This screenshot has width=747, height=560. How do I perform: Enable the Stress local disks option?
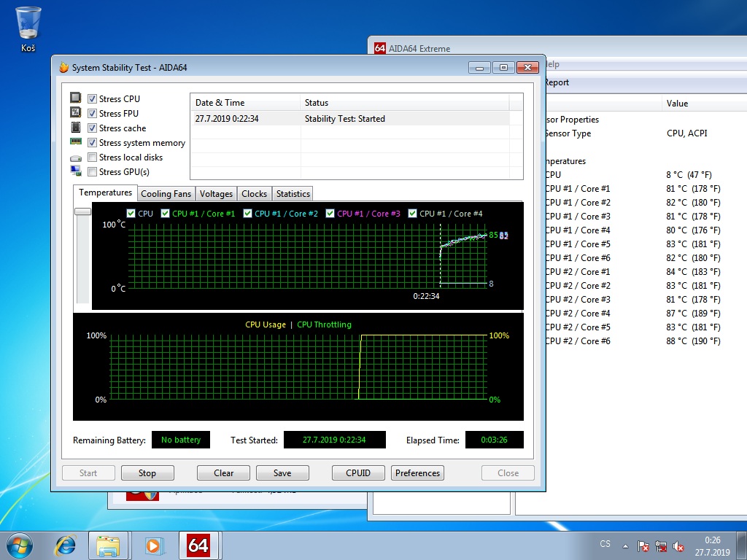[x=93, y=157]
